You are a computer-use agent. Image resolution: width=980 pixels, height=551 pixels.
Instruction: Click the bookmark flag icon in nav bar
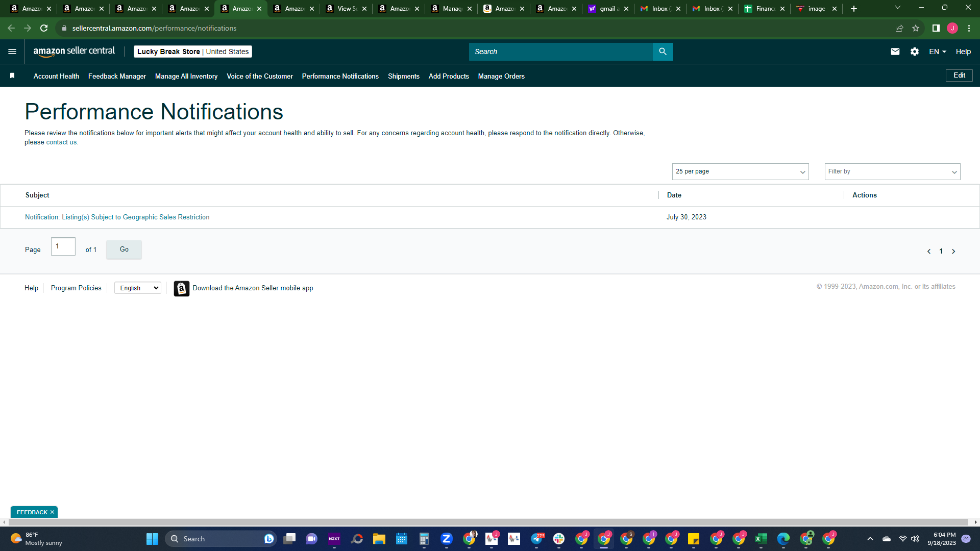(12, 76)
